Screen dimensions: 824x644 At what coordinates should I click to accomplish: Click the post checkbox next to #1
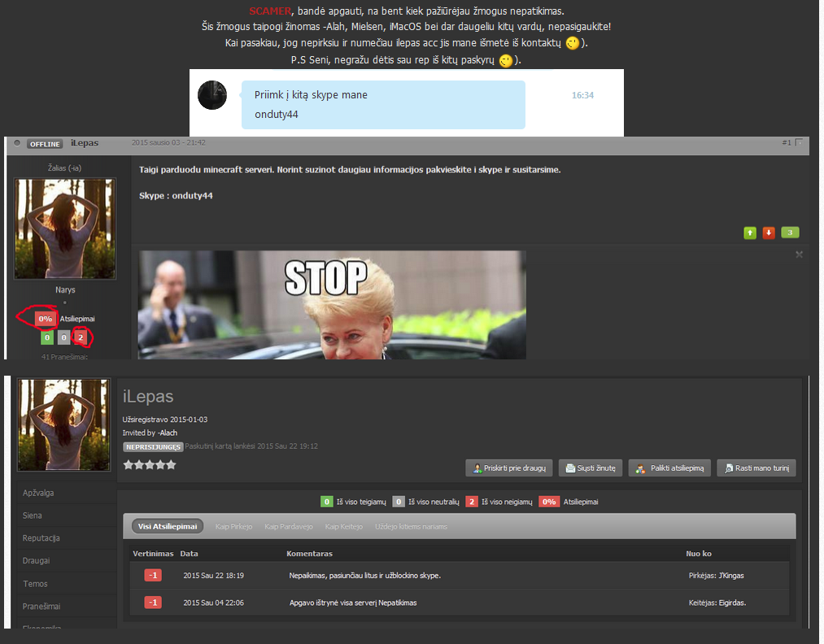799,142
